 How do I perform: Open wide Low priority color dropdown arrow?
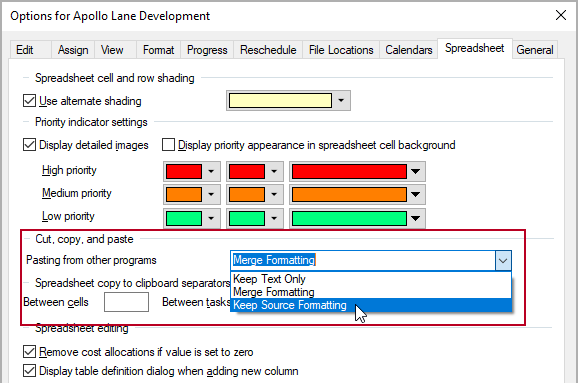(415, 218)
